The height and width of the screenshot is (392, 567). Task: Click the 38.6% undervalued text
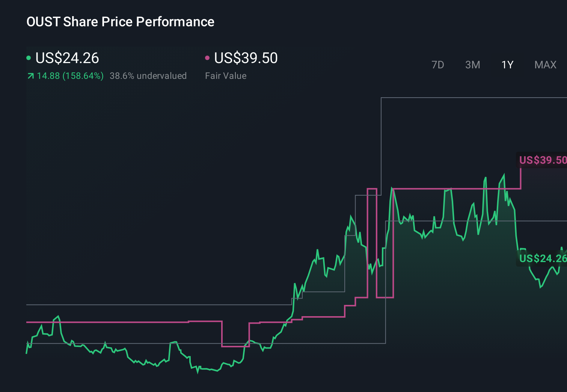[x=148, y=75]
